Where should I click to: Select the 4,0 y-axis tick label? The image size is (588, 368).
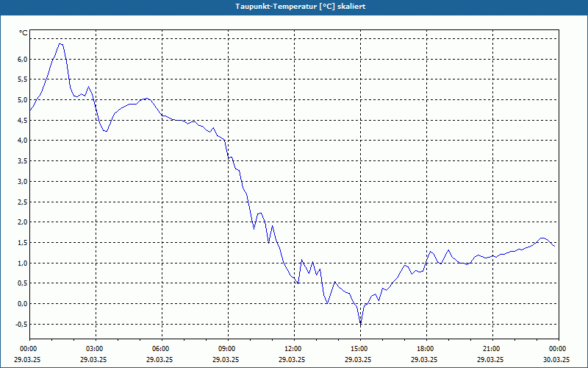click(22, 141)
